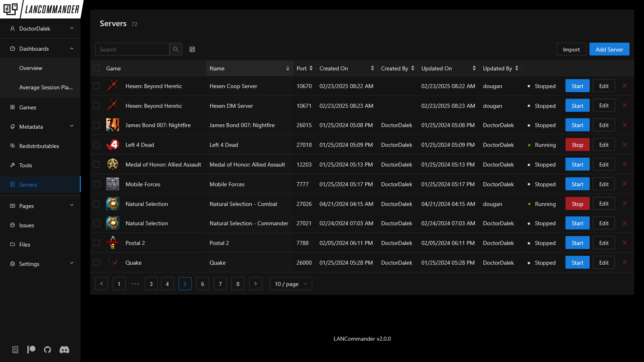644x362 pixels.
Task: Open the column settings icon beside search
Action: click(x=192, y=49)
